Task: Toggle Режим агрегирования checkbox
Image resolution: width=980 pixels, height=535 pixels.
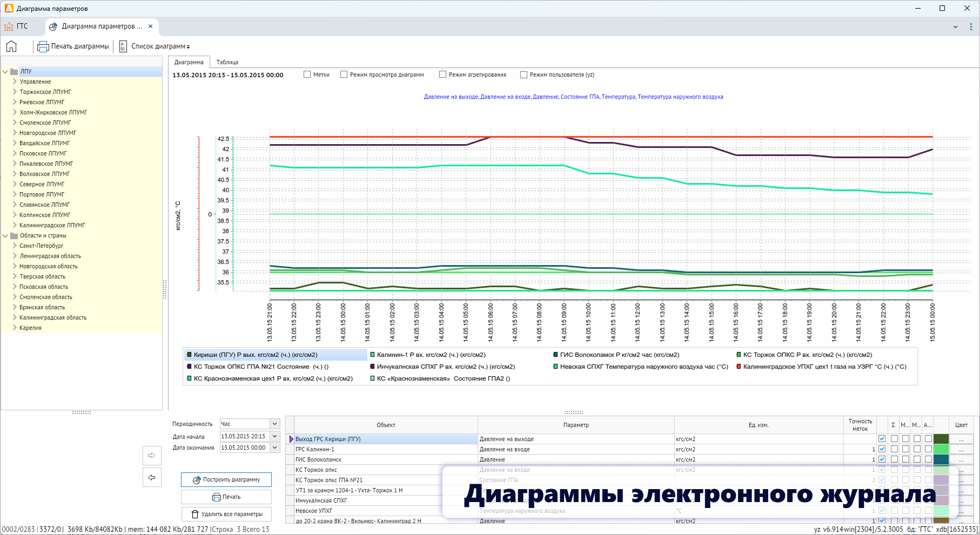Action: [442, 75]
